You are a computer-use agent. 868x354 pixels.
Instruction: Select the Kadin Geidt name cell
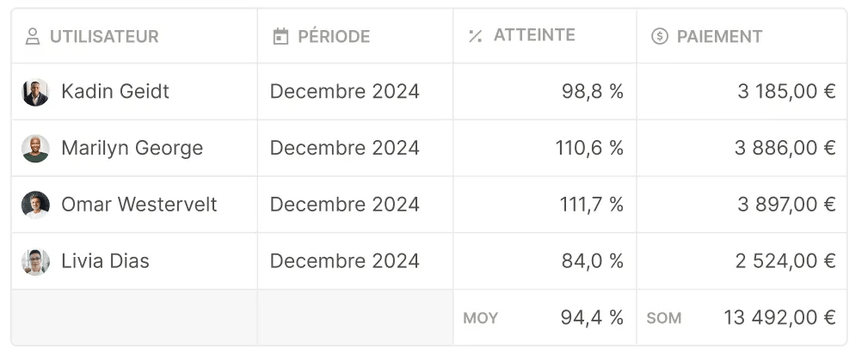click(x=134, y=92)
